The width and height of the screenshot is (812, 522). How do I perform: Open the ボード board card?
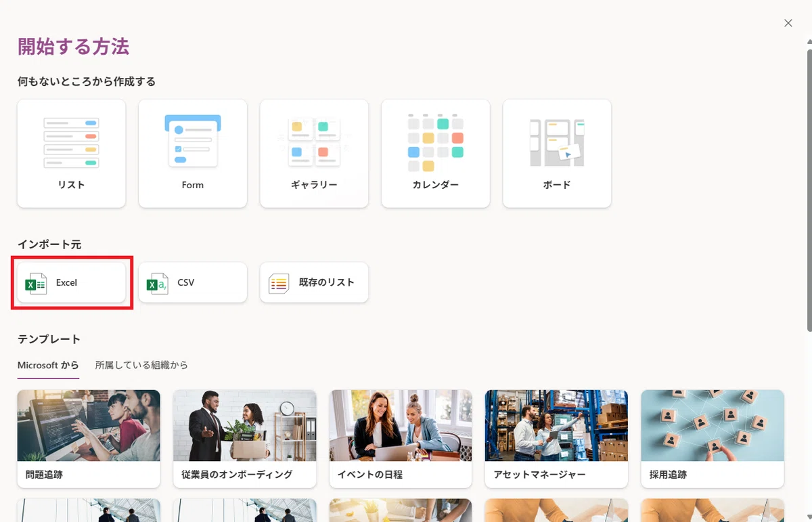(557, 154)
